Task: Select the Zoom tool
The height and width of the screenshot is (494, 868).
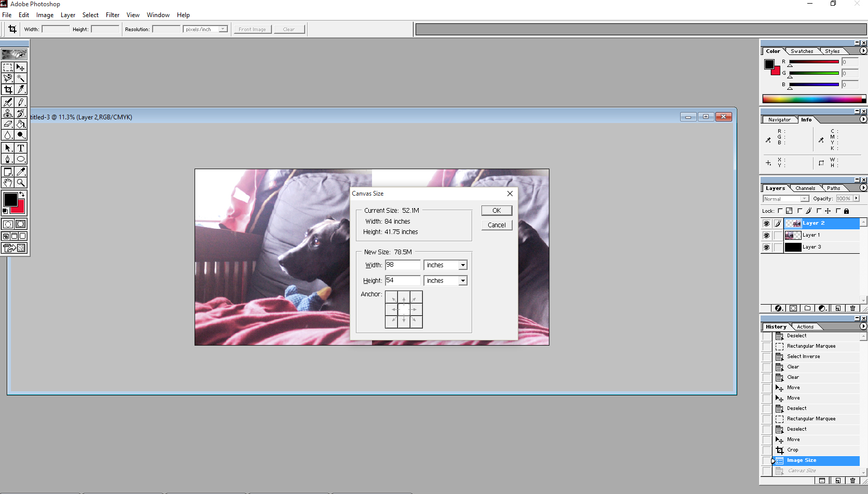Action: tap(21, 183)
